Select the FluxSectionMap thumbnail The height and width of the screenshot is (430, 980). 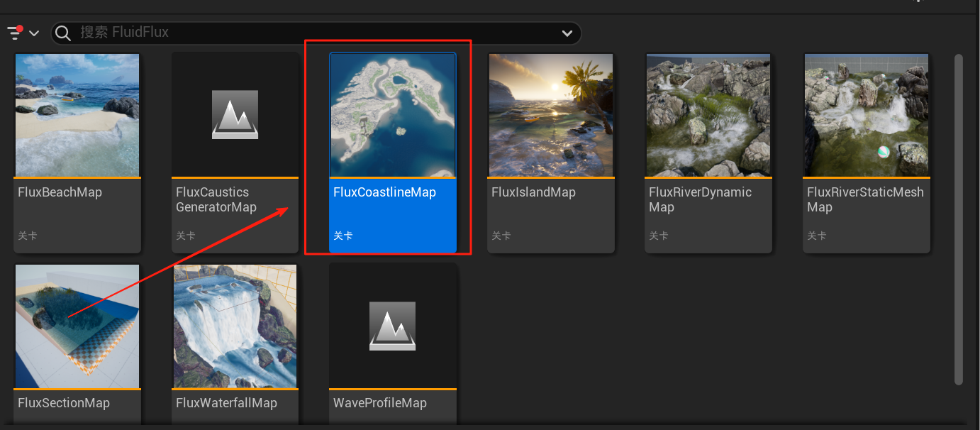pos(77,326)
